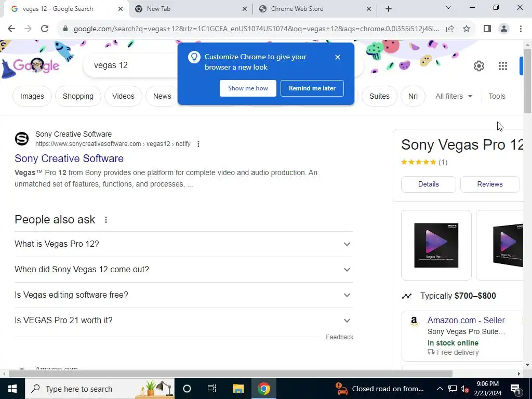Filter results by Videos
The image size is (532, 399).
click(x=123, y=96)
